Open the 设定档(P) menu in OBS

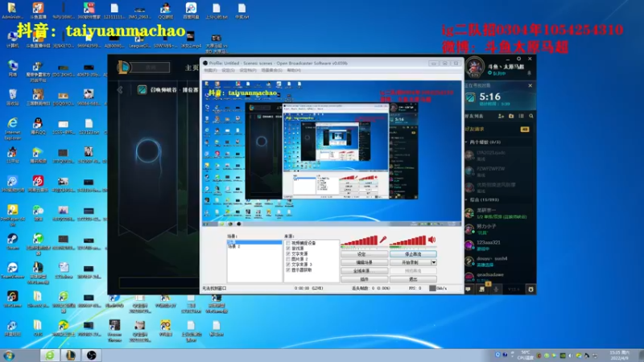248,70
